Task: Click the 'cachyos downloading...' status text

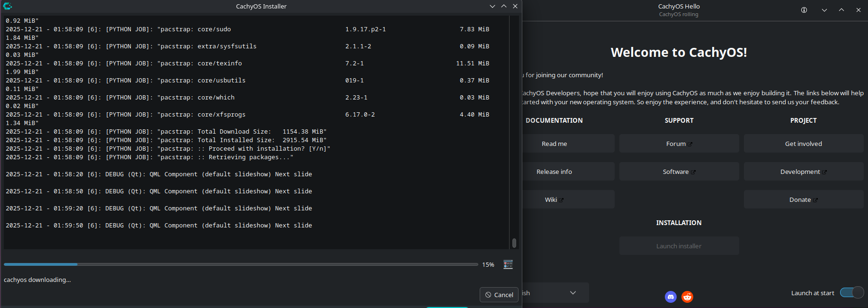Action: coord(37,280)
